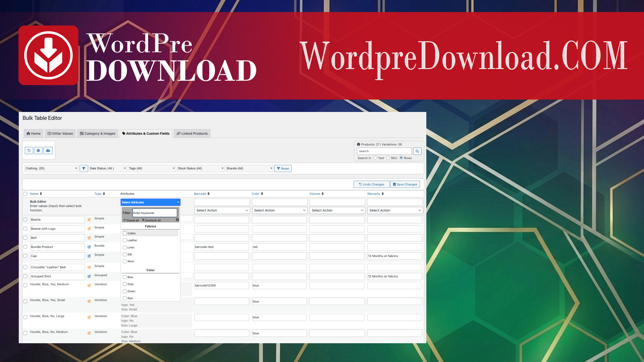Select the SKU search radio button
The height and width of the screenshot is (362, 644).
(388, 158)
